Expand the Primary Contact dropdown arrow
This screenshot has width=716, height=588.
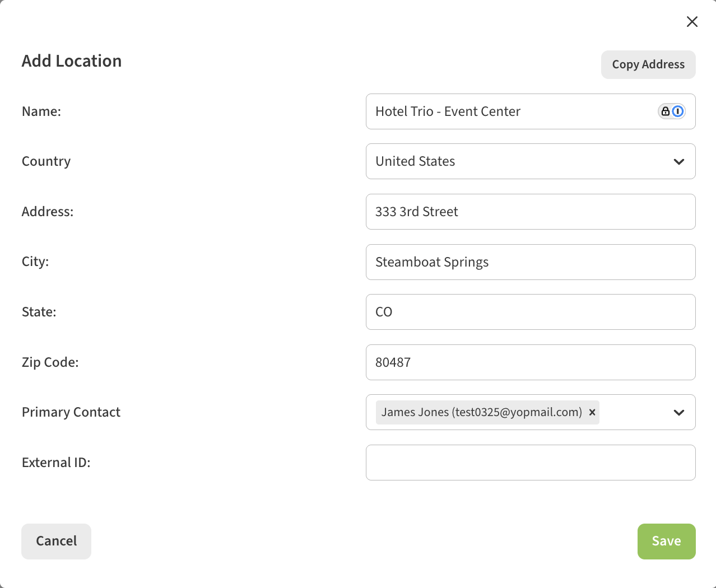pos(678,413)
